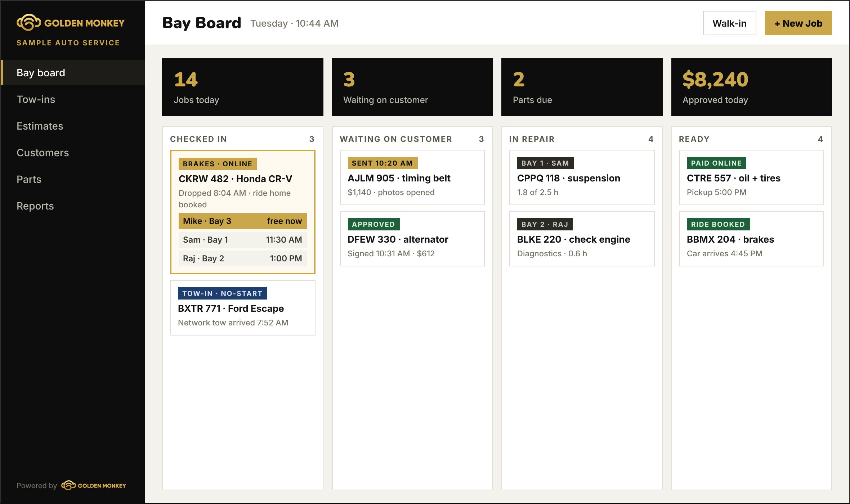Image resolution: width=850 pixels, height=504 pixels.
Task: Open the Bay board sidebar item
Action: [72, 72]
